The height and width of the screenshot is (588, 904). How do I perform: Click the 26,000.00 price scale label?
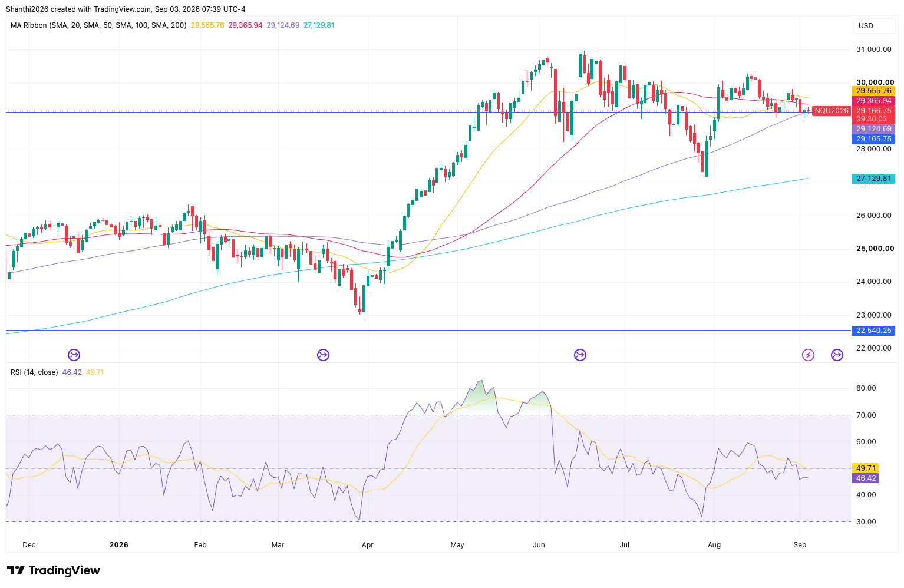coord(873,216)
